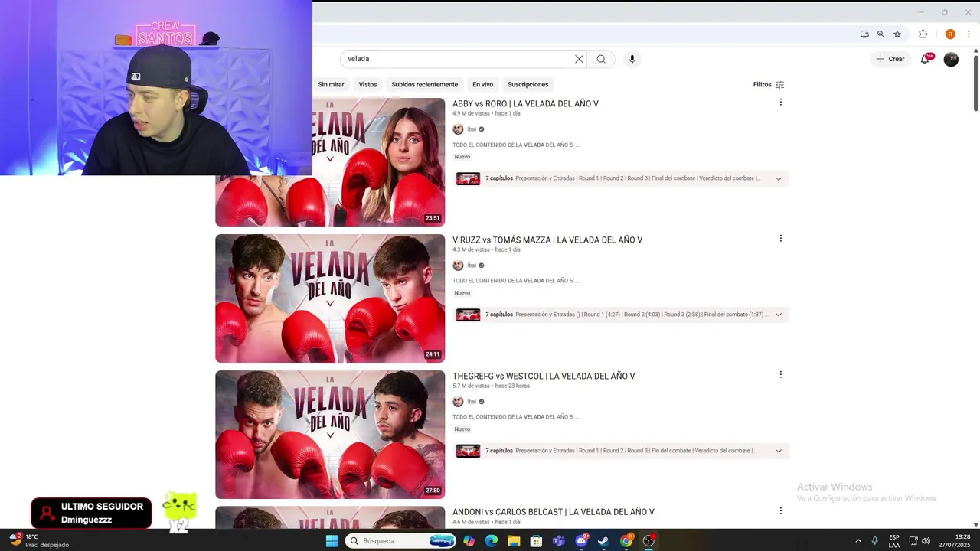Expand chapters list for ABBY vs RORO
Viewport: 980px width, 551px height.
pos(779,178)
